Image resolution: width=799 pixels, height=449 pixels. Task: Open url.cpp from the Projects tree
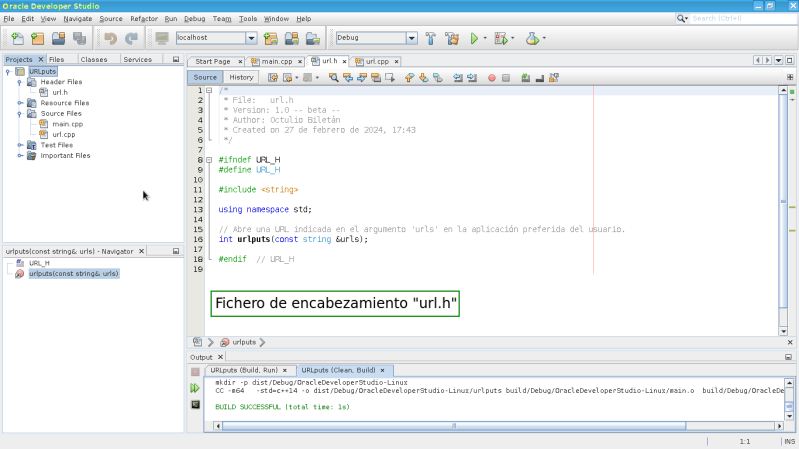point(63,134)
